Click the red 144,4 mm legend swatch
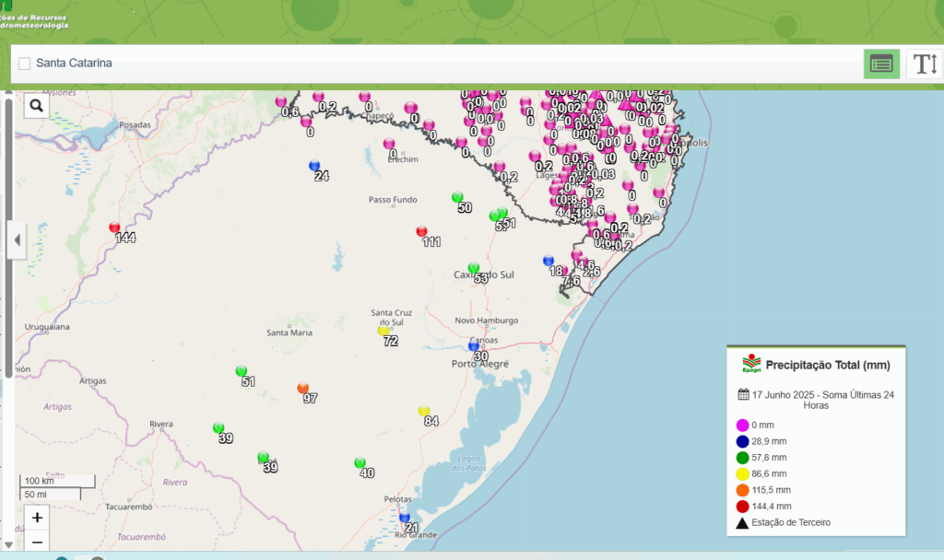Image resolution: width=944 pixels, height=560 pixels. point(742,506)
